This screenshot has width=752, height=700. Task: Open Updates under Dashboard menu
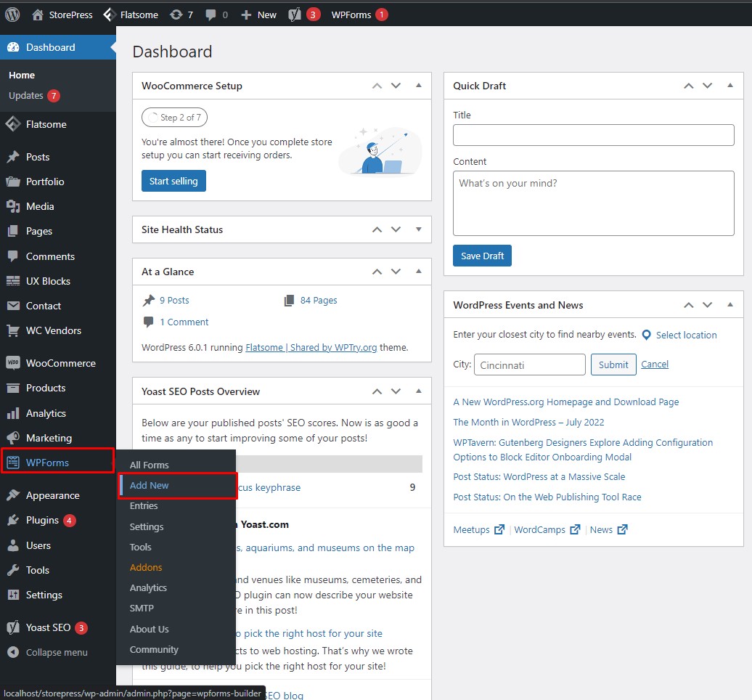pyautogui.click(x=33, y=95)
